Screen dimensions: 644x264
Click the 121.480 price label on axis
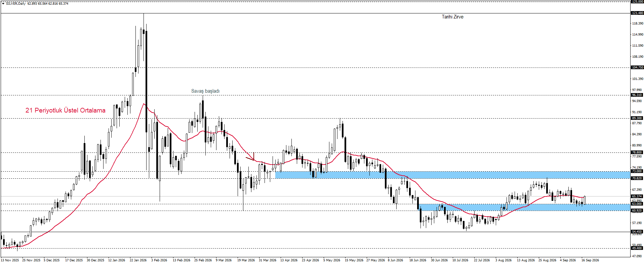(637, 13)
